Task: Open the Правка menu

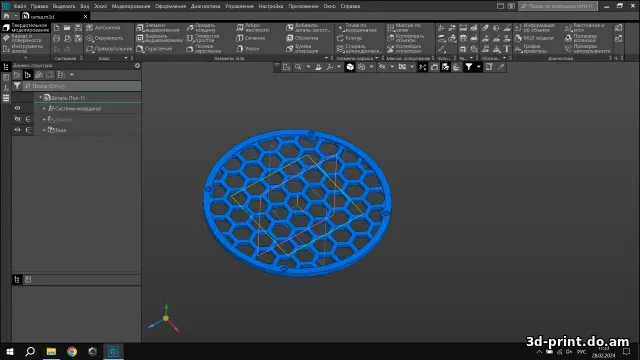Action: pyautogui.click(x=39, y=6)
